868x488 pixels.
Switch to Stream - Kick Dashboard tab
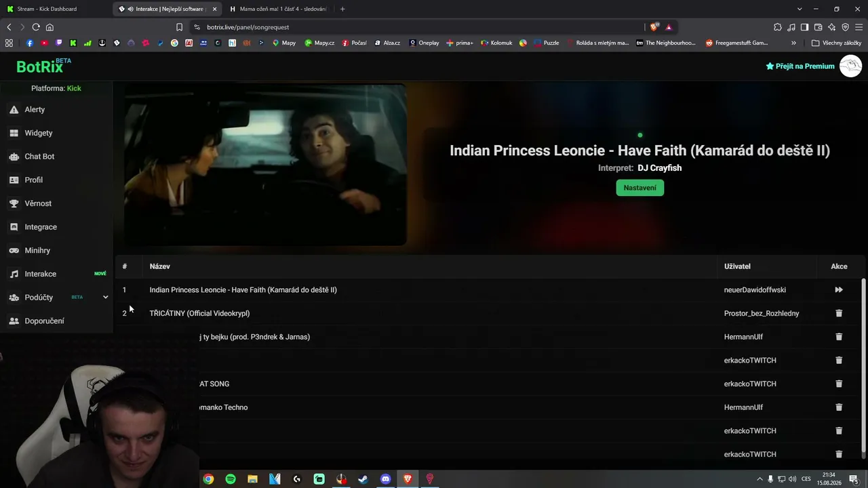56,9
